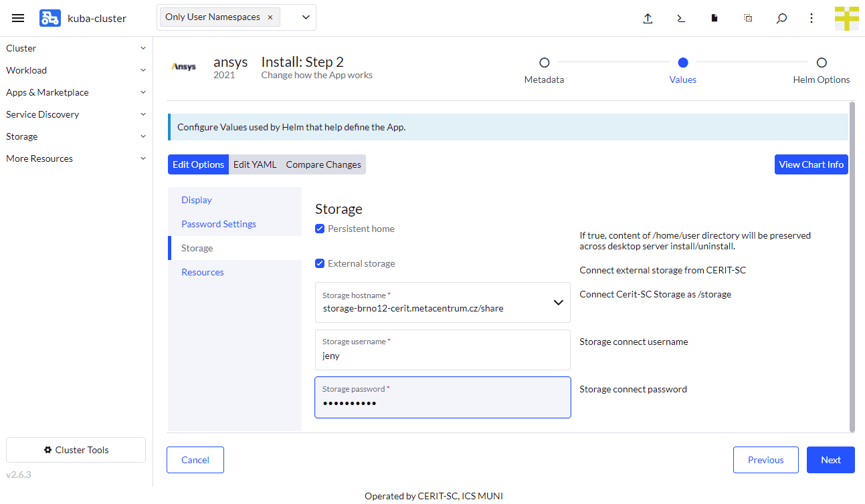865x504 pixels.
Task: Open the Password Settings section
Action: 217,224
